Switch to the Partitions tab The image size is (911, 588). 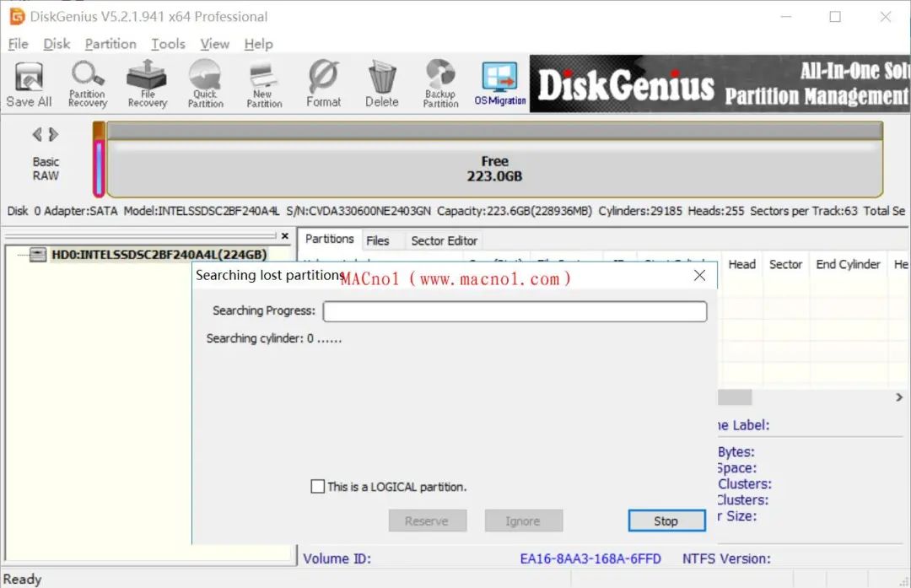[330, 239]
